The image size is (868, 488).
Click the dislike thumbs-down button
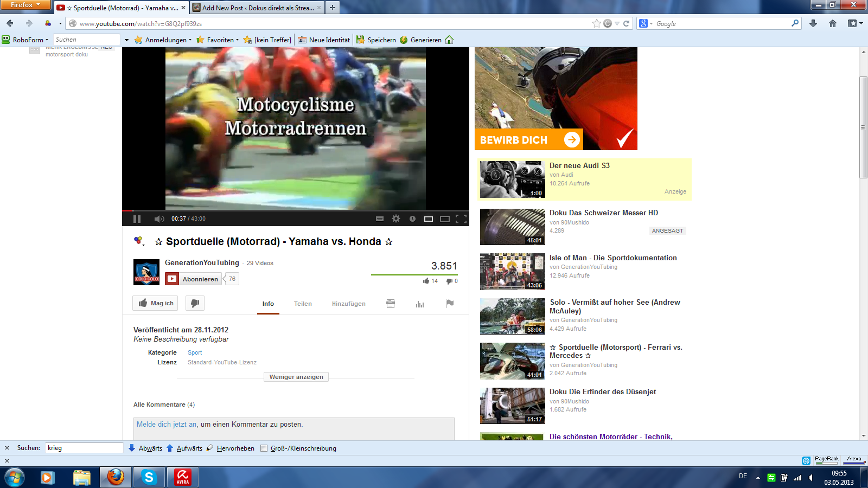(195, 303)
